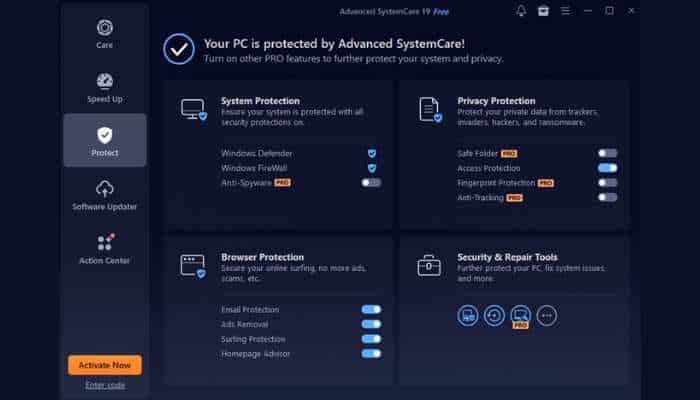Disable Ads Removal switch
This screenshot has height=400, width=700.
coord(371,324)
